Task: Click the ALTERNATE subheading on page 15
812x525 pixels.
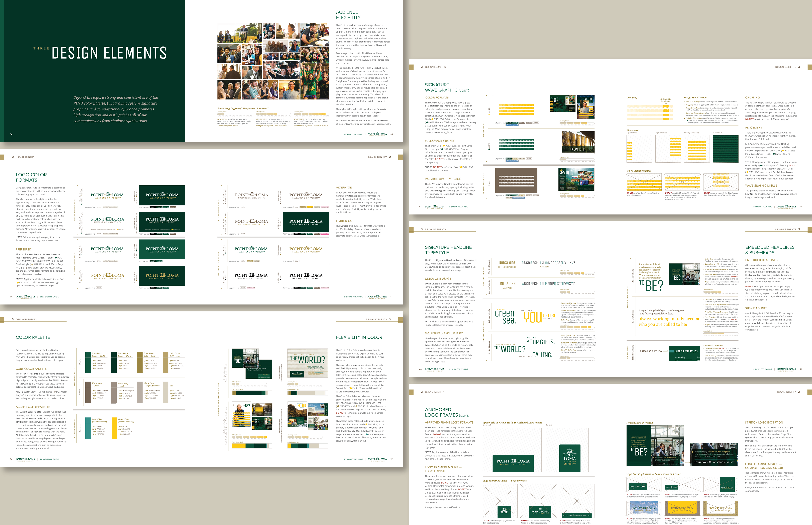Action: tap(344, 188)
